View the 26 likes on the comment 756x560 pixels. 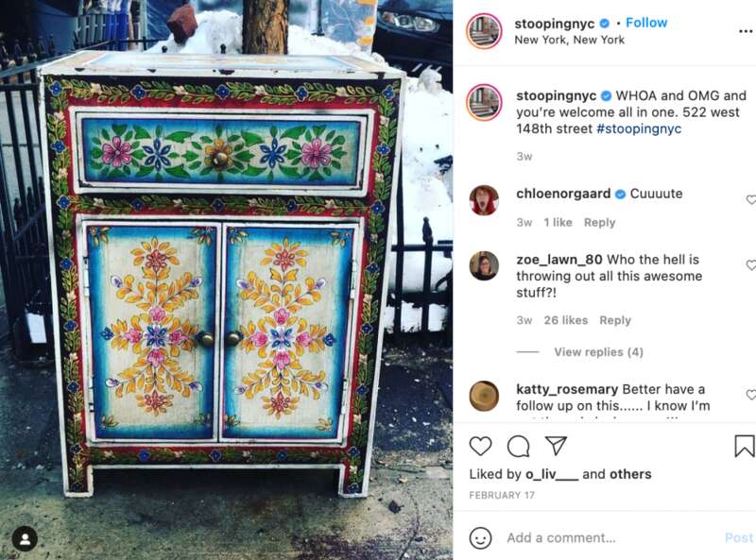coord(565,320)
